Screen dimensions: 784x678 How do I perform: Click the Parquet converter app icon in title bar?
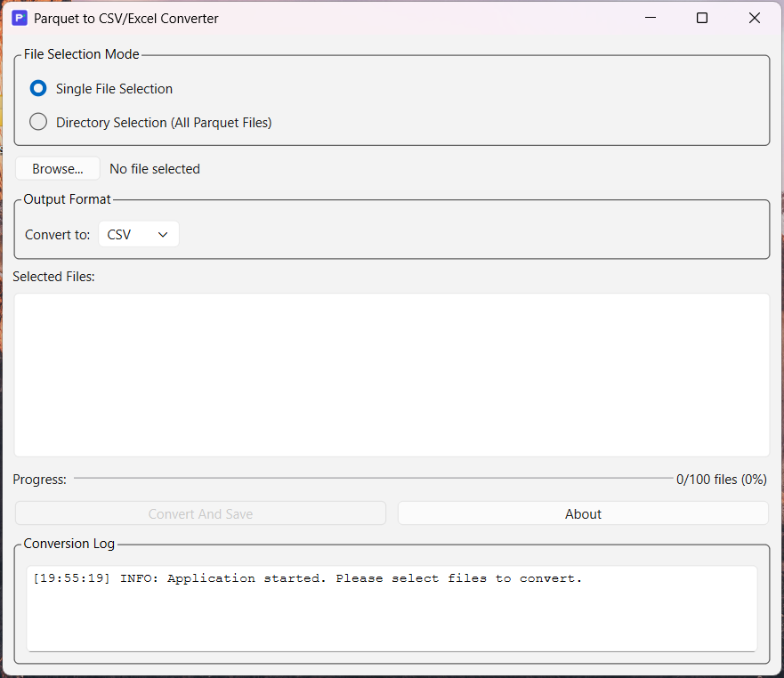[19, 18]
